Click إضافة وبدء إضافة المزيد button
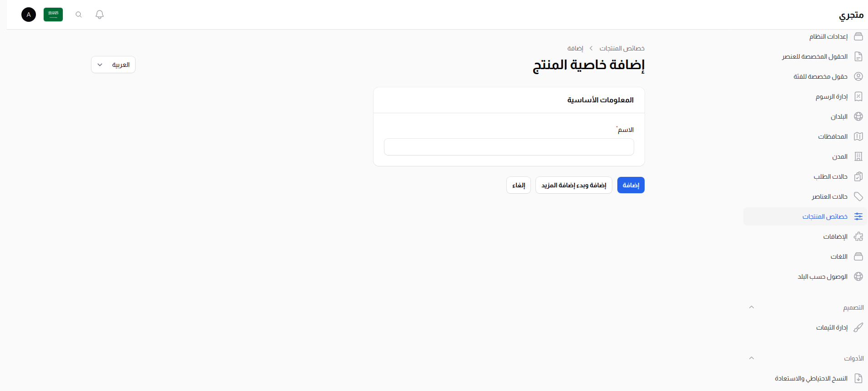868x391 pixels. (x=574, y=185)
